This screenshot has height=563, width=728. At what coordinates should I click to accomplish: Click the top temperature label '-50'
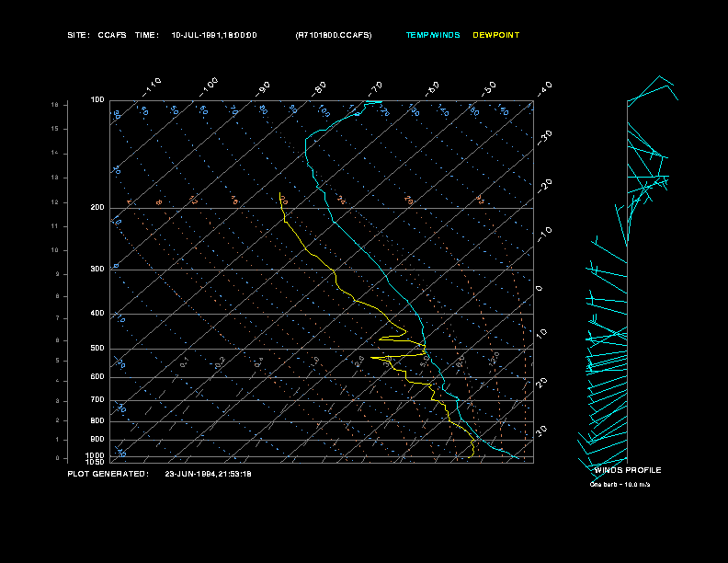[x=488, y=89]
